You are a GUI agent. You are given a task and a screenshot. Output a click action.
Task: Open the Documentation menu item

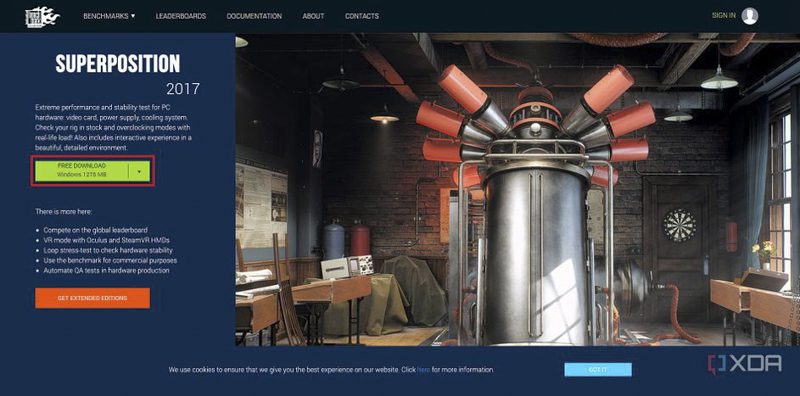click(x=254, y=16)
